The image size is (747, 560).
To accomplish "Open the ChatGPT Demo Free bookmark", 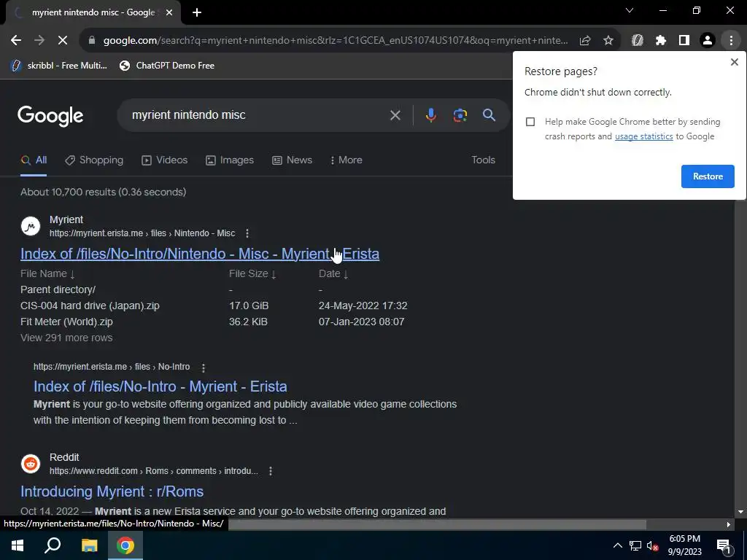I will (x=167, y=66).
